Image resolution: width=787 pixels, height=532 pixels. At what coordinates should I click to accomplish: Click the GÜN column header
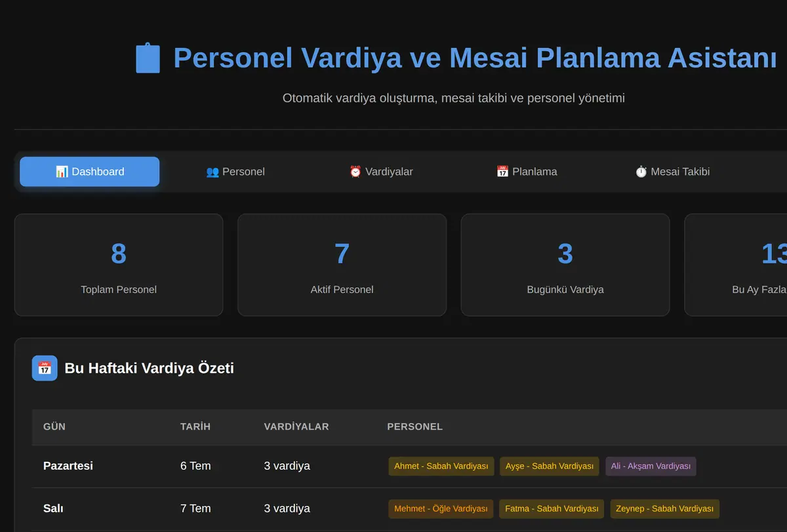(54, 427)
